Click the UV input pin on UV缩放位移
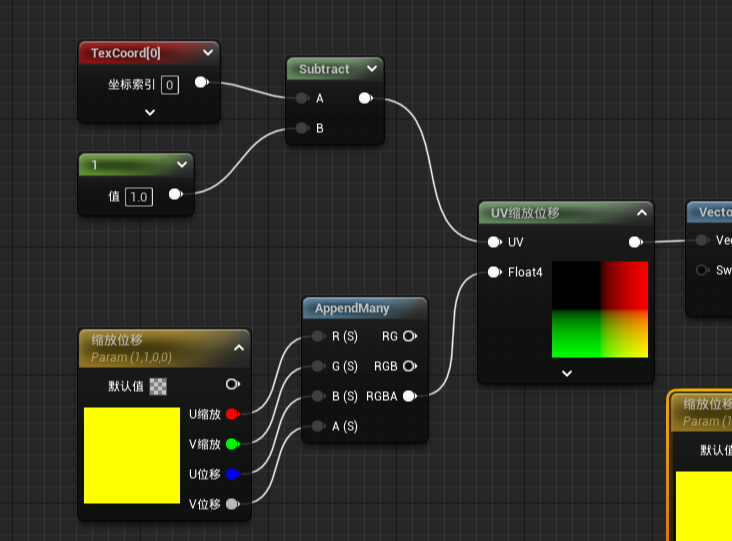This screenshot has width=732, height=541. 494,242
